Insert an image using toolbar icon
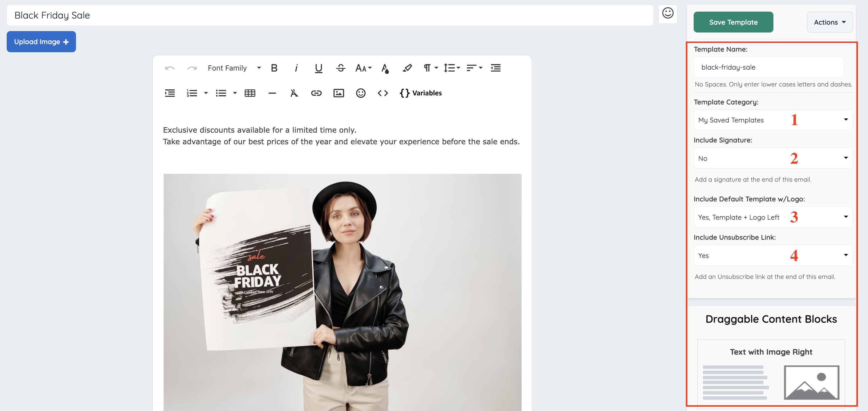This screenshot has height=411, width=868. pos(338,93)
